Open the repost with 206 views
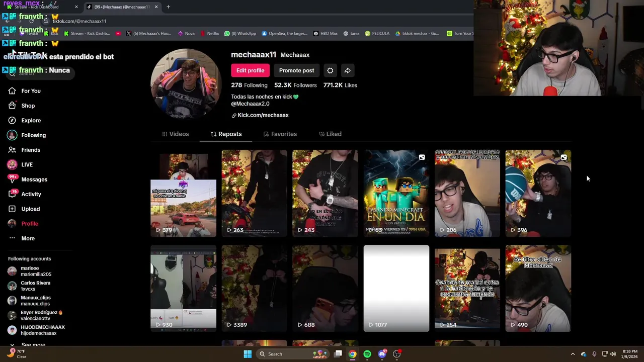 (467, 193)
